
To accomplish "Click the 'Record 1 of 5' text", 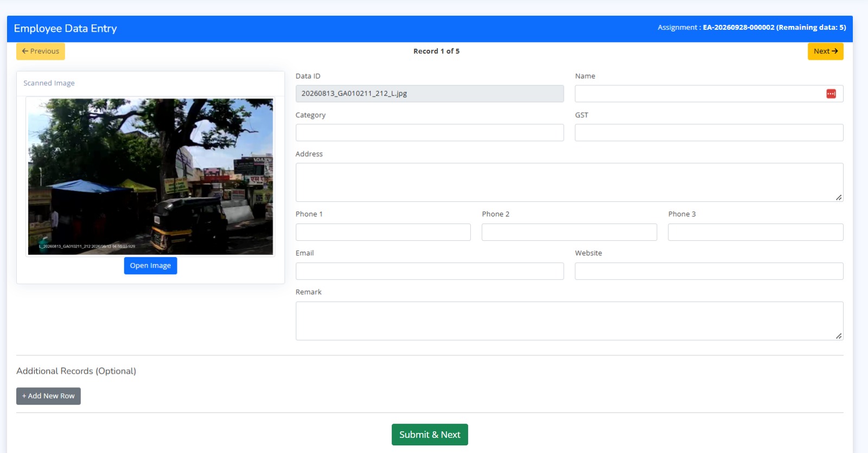I will pos(436,51).
